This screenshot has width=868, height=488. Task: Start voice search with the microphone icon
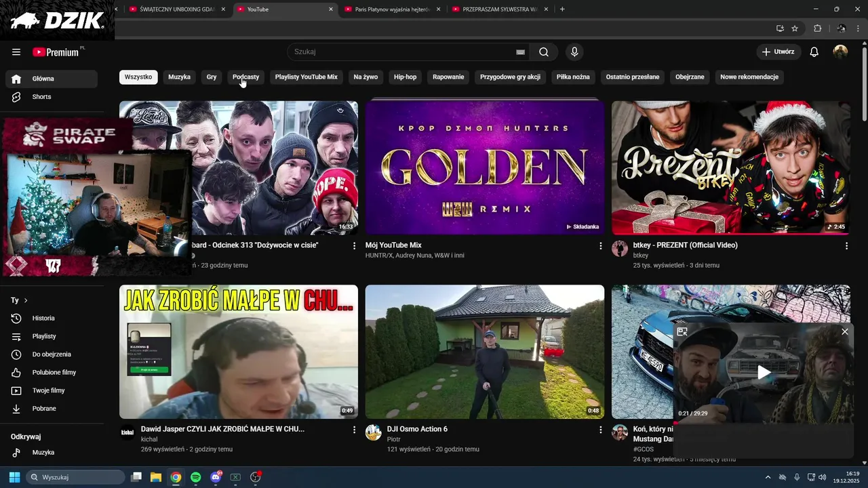tap(574, 52)
